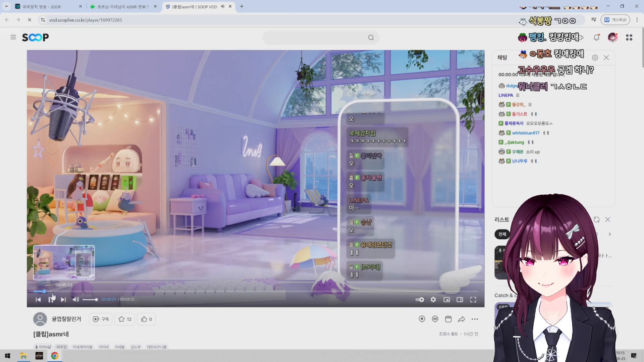Adjust the volume slider in player
Screen dimensions: 644x362
(90, 300)
